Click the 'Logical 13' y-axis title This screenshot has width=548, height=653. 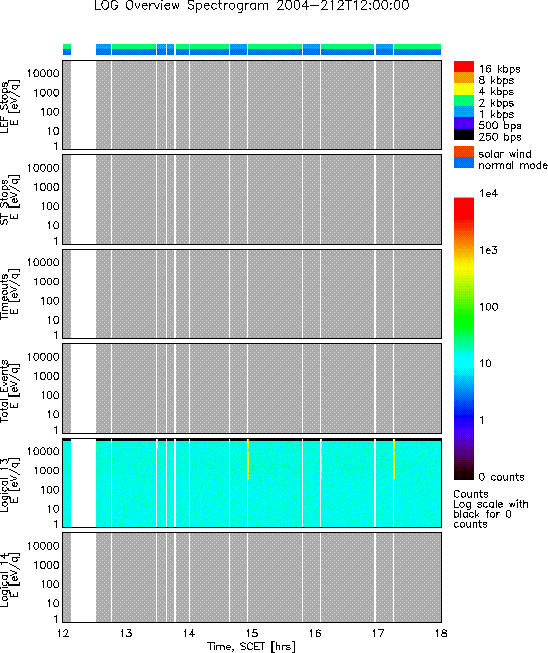[x=5, y=486]
